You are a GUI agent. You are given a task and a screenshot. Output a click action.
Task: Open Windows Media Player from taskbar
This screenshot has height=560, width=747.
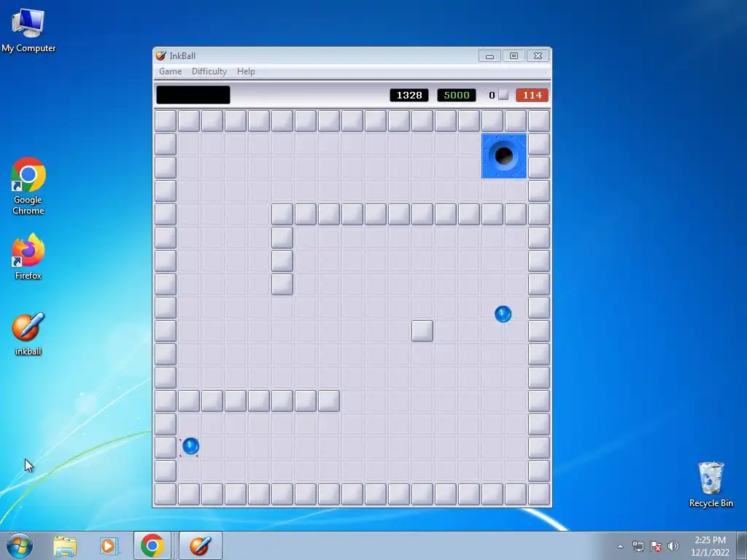coord(108,546)
